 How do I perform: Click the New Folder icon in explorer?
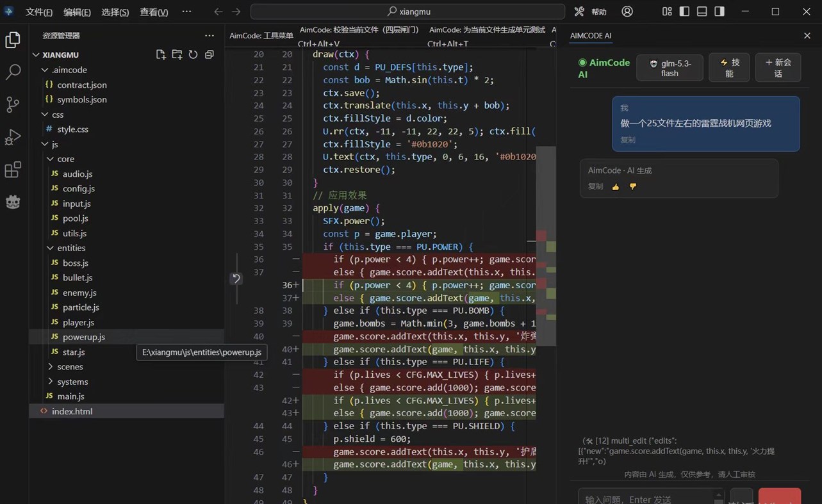pyautogui.click(x=177, y=54)
